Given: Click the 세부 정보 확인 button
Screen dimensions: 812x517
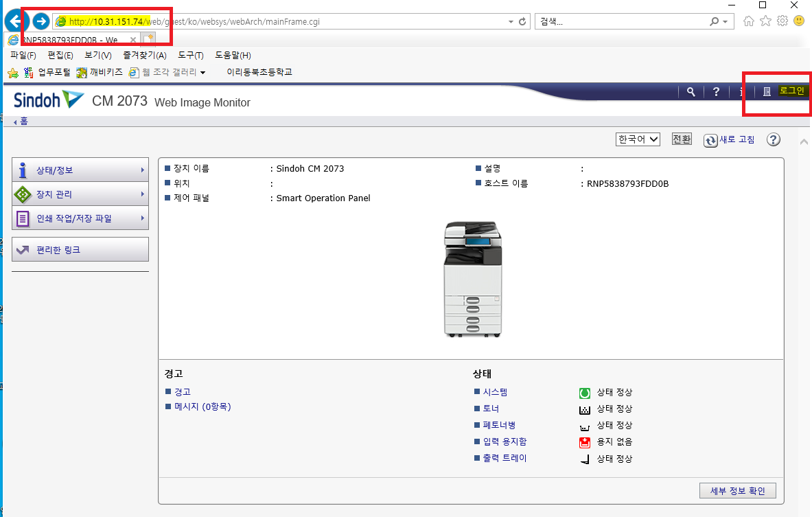Looking at the screenshot, I should tap(737, 491).
